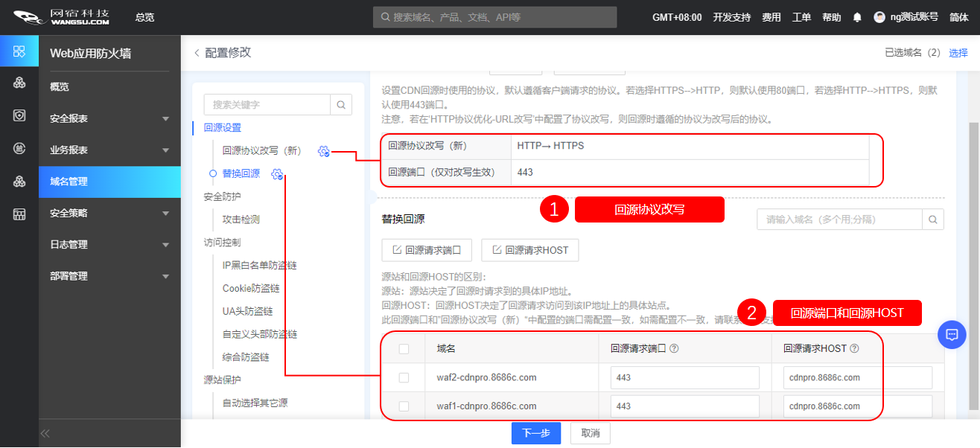
Task: Click the back arrow beside 配置修改
Action: coord(197,53)
